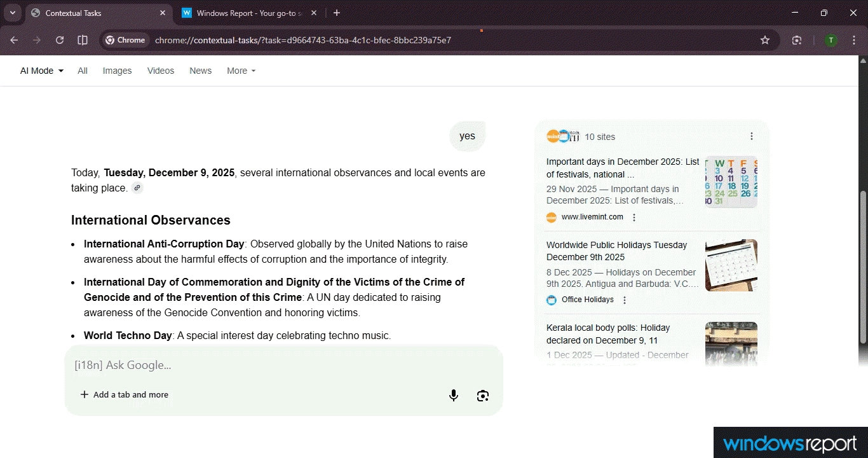This screenshot has height=458, width=868.
Task: Switch to the News search tab
Action: pyautogui.click(x=200, y=71)
